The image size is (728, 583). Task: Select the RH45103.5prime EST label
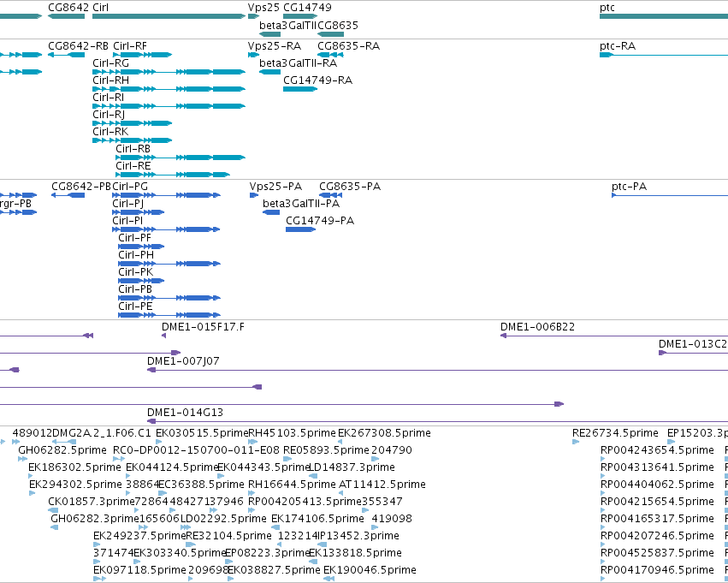pyautogui.click(x=292, y=433)
